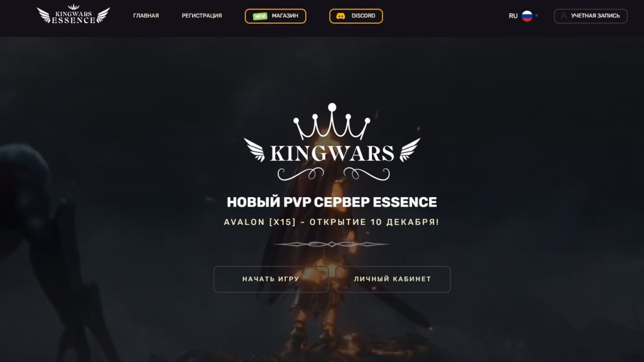The image size is (644, 362).
Task: Click the green NEW badge icon
Action: 260,16
